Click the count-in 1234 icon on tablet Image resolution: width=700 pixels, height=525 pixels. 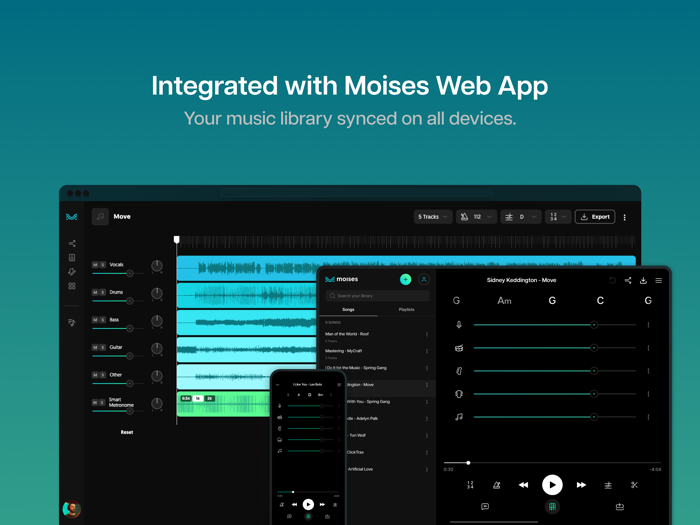[x=470, y=485]
